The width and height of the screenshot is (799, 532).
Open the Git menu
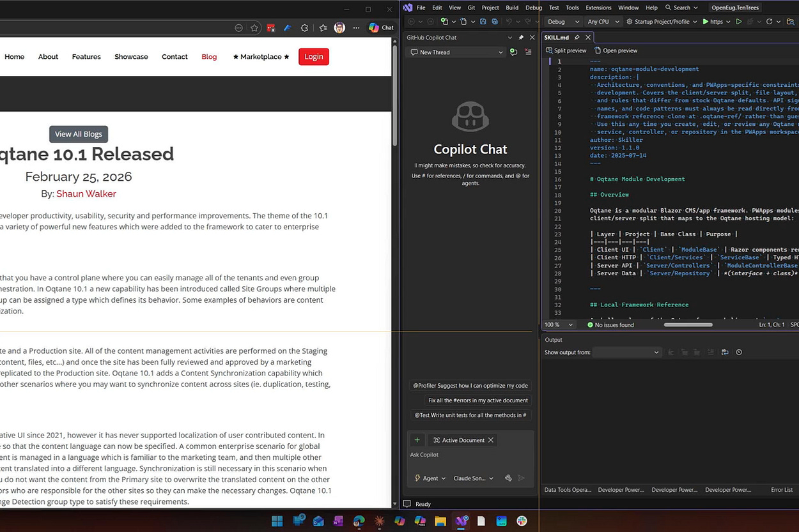[x=471, y=8]
